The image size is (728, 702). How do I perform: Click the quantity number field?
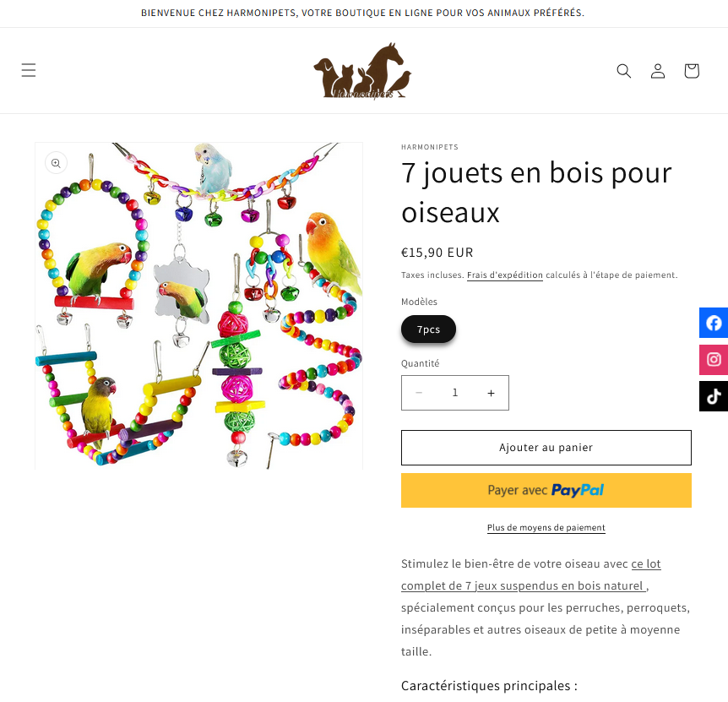coord(455,393)
